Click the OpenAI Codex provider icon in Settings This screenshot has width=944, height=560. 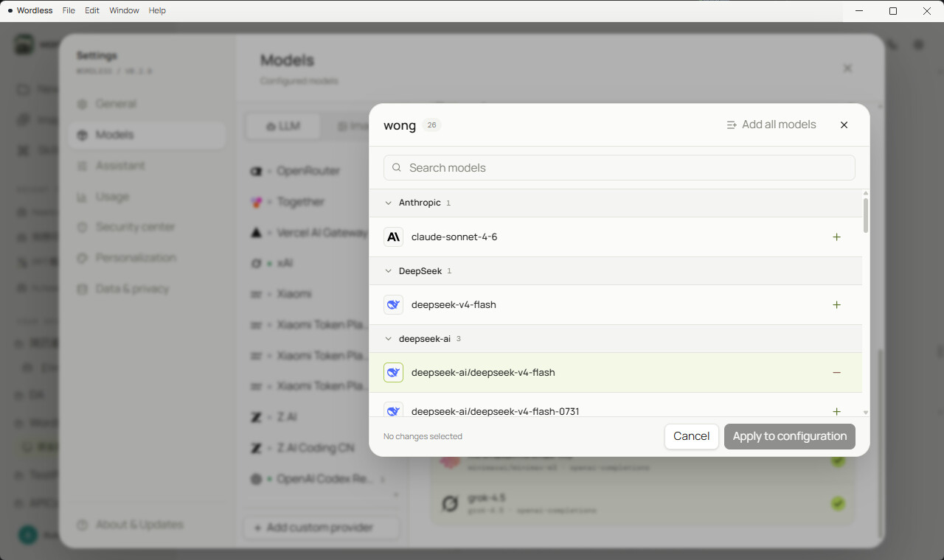pos(256,479)
